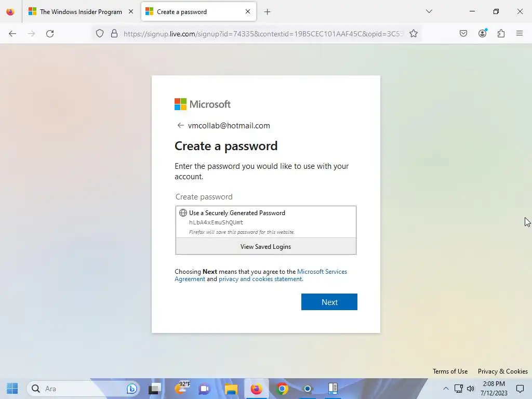Image resolution: width=532 pixels, height=399 pixels.
Task: Expand the list all tabs chevron
Action: point(429,11)
